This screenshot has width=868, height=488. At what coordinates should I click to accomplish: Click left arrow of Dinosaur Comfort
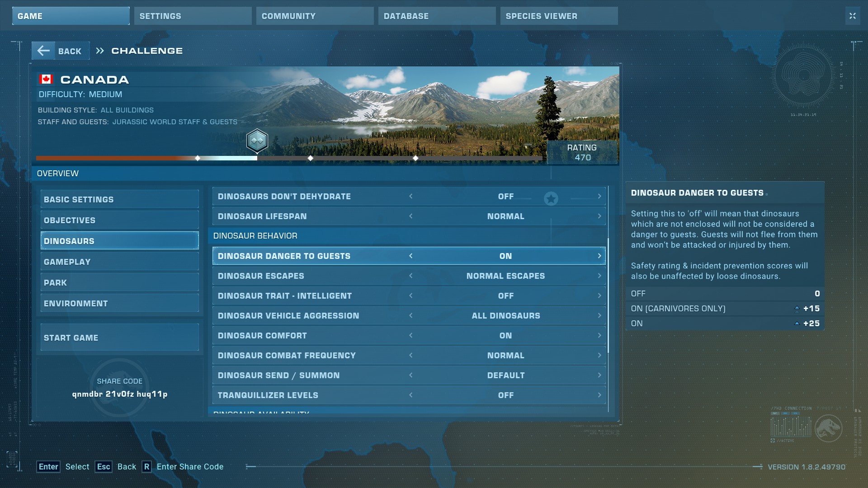pyautogui.click(x=411, y=335)
